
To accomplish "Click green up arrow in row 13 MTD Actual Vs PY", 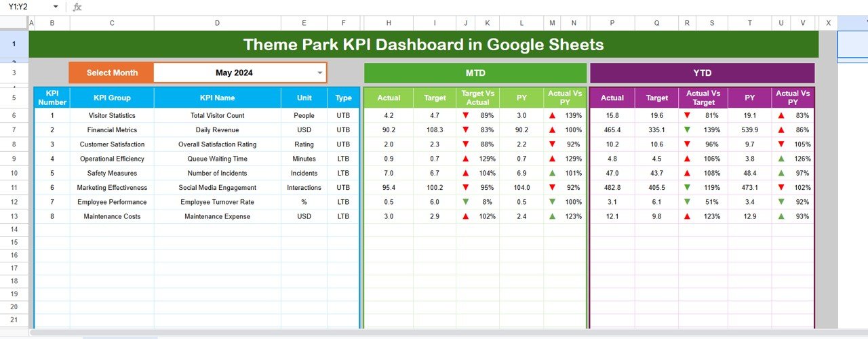I will (553, 217).
